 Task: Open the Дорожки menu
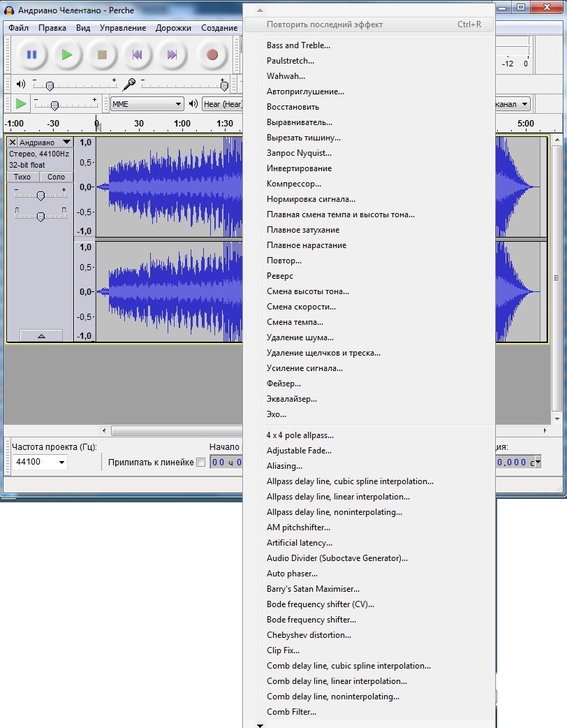173,28
